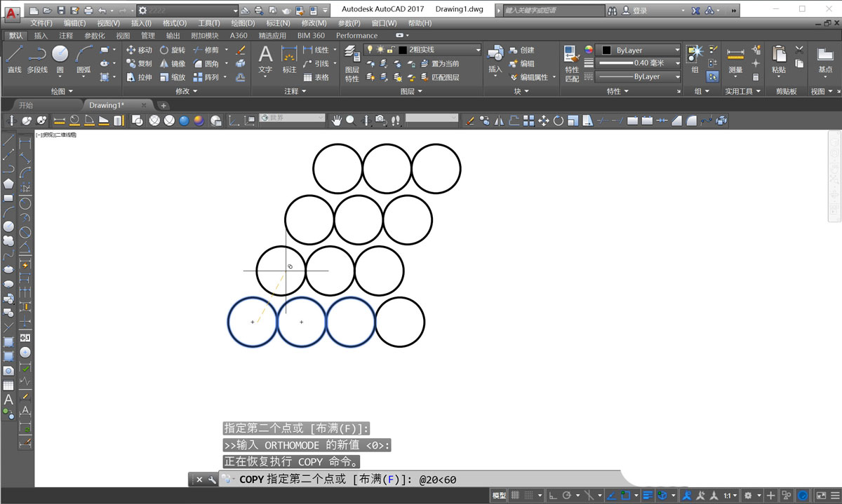This screenshot has height=504, width=842.
Task: Click the 镜像 (Mirror) tool
Action: pos(173,64)
